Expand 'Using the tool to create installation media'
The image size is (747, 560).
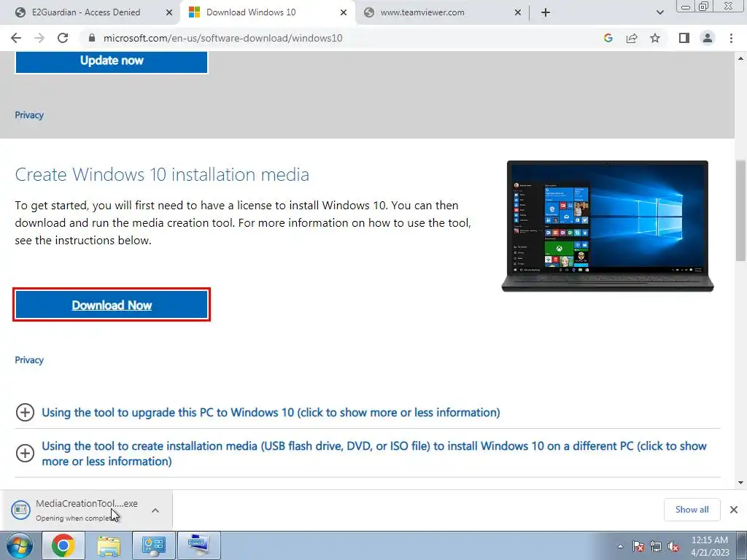pos(374,454)
